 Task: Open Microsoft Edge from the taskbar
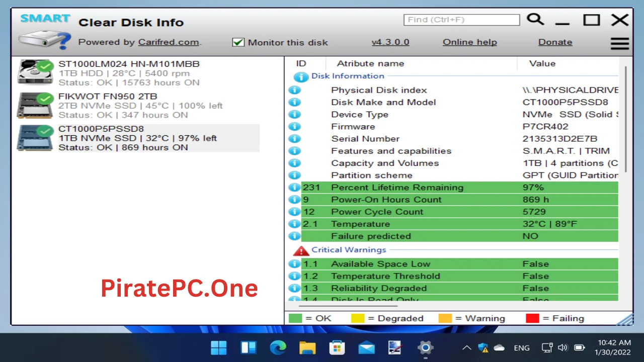pyautogui.click(x=278, y=347)
